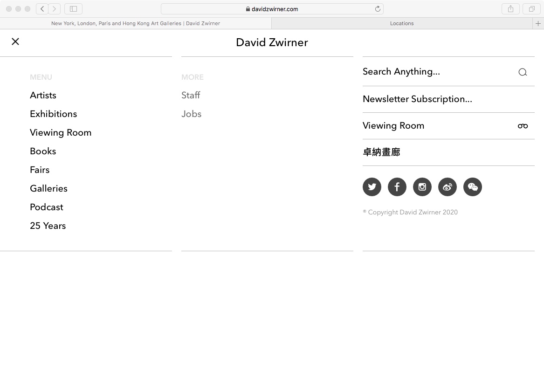Click the Safari share button
Viewport: 544px width, 392px height.
tap(511, 9)
